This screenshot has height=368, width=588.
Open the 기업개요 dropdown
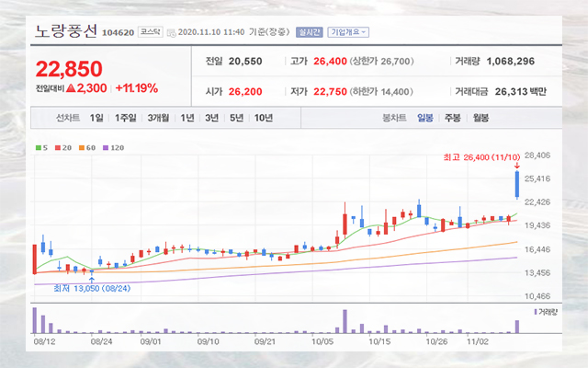point(348,32)
